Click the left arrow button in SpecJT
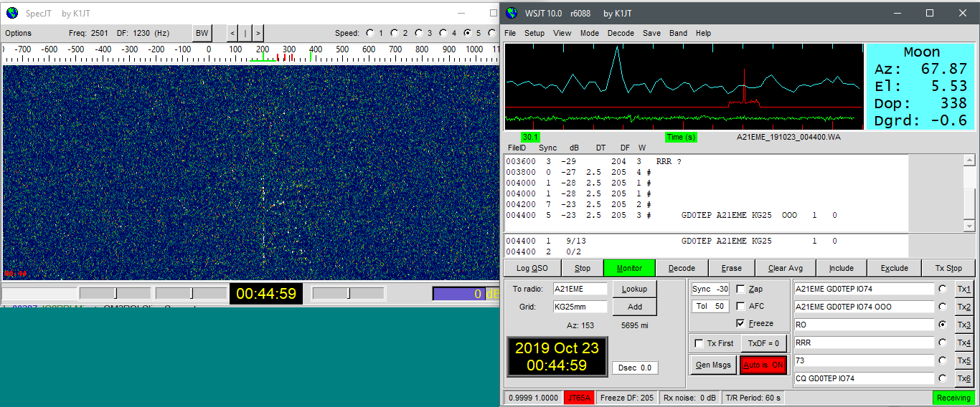The height and width of the screenshot is (407, 980). 232,33
